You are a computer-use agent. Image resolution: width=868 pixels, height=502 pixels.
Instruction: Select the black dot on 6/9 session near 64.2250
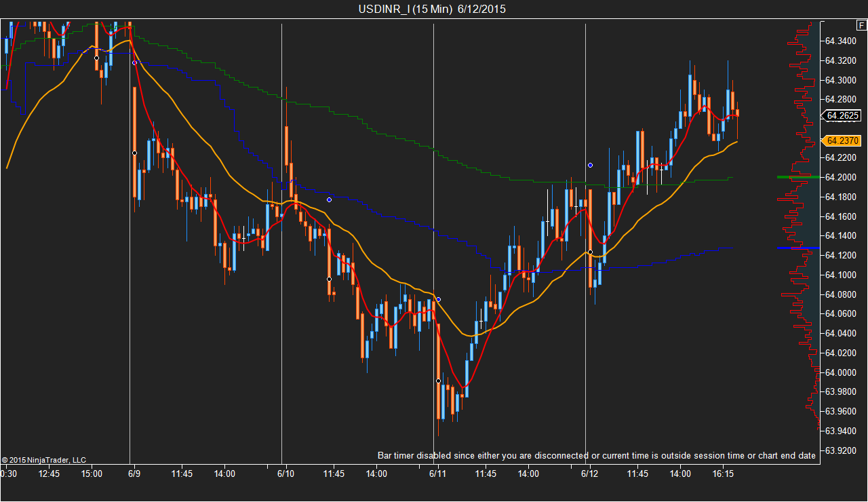(x=134, y=153)
